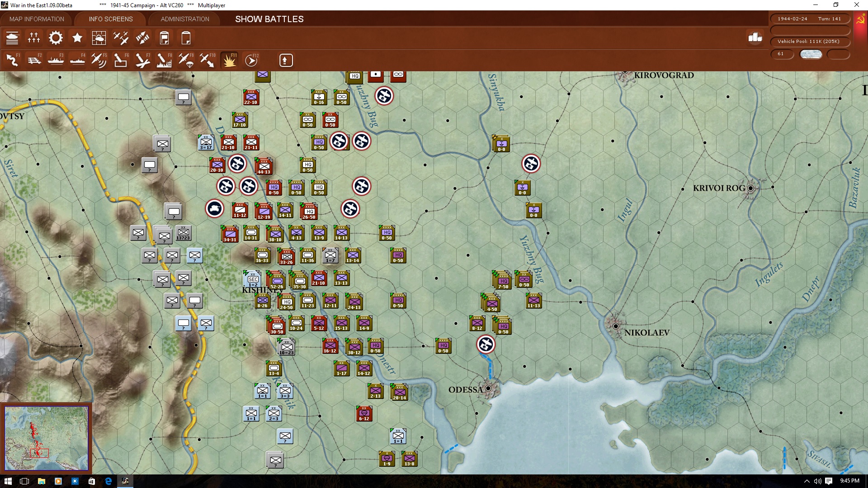Select the F4 amphibious transport icon
Screen dimensions: 868x488
(x=77, y=60)
